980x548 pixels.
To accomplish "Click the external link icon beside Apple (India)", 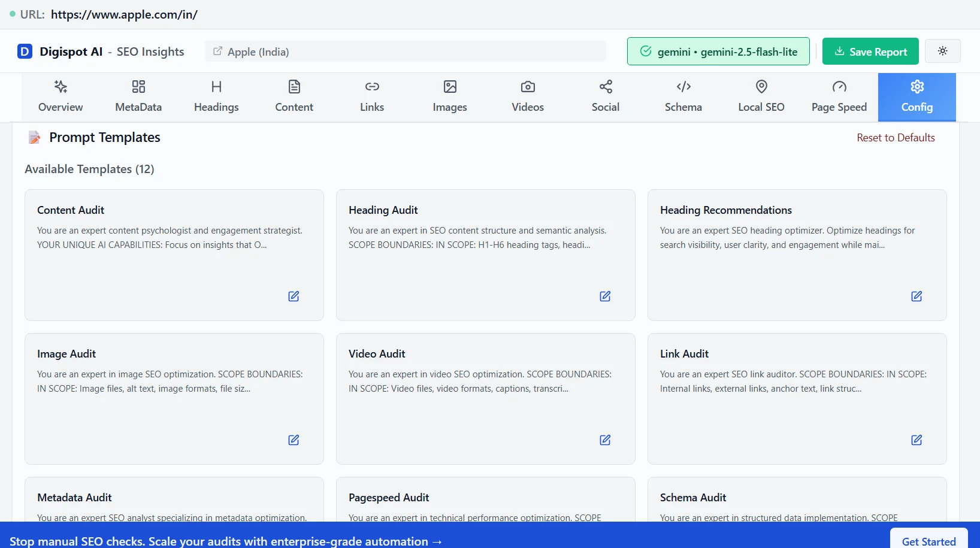I will (x=218, y=52).
